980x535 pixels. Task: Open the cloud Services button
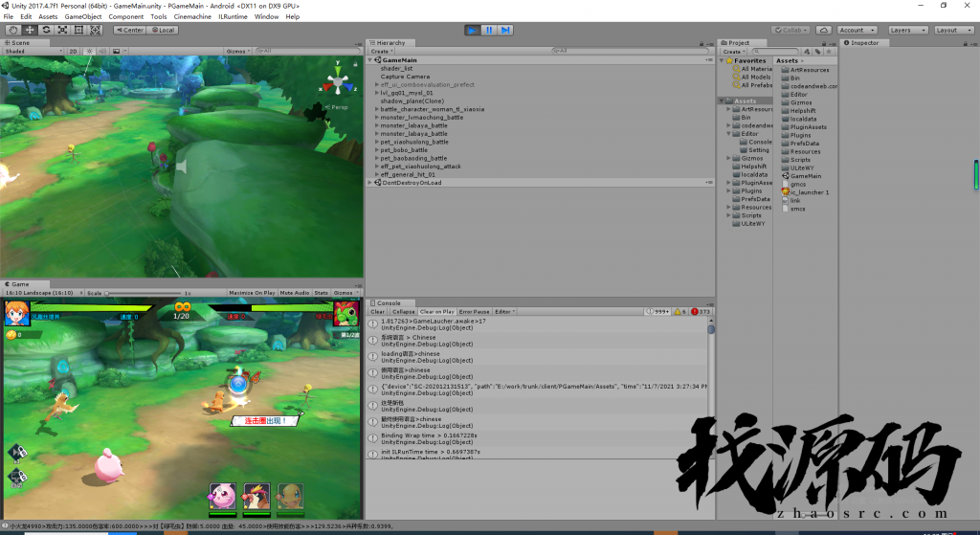(824, 30)
